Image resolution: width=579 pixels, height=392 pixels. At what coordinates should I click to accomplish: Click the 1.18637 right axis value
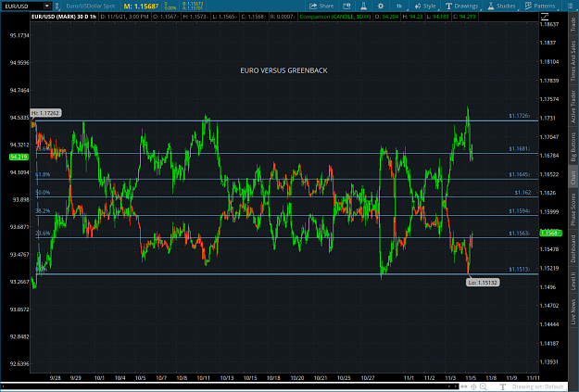549,24
